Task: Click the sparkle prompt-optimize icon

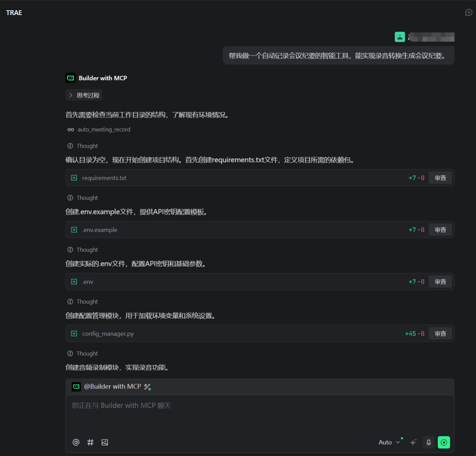Action: 413,442
